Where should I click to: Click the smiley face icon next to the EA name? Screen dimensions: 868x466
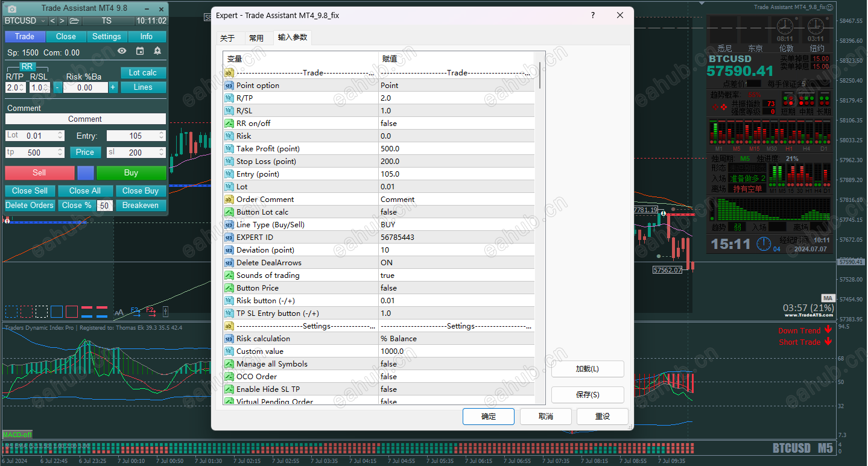(x=829, y=7)
